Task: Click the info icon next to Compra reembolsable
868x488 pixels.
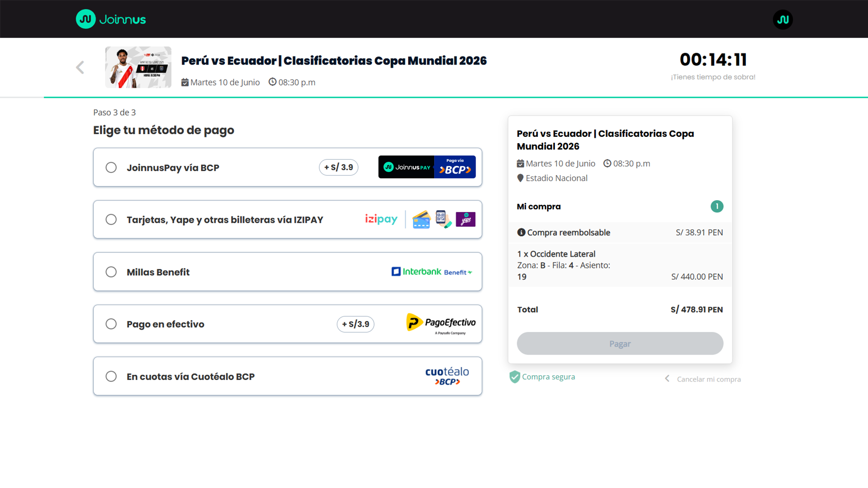Action: point(521,232)
